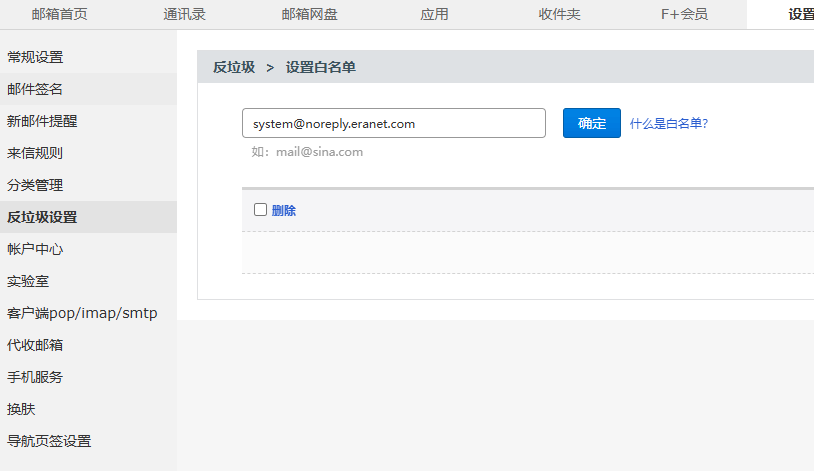
Task: Select the F+会员 tab
Action: pyautogui.click(x=684, y=14)
